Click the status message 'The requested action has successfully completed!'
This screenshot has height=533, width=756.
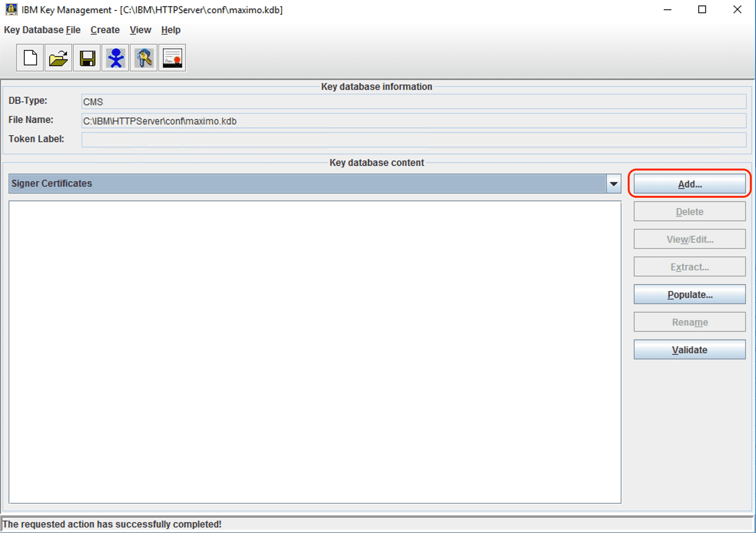[112, 524]
